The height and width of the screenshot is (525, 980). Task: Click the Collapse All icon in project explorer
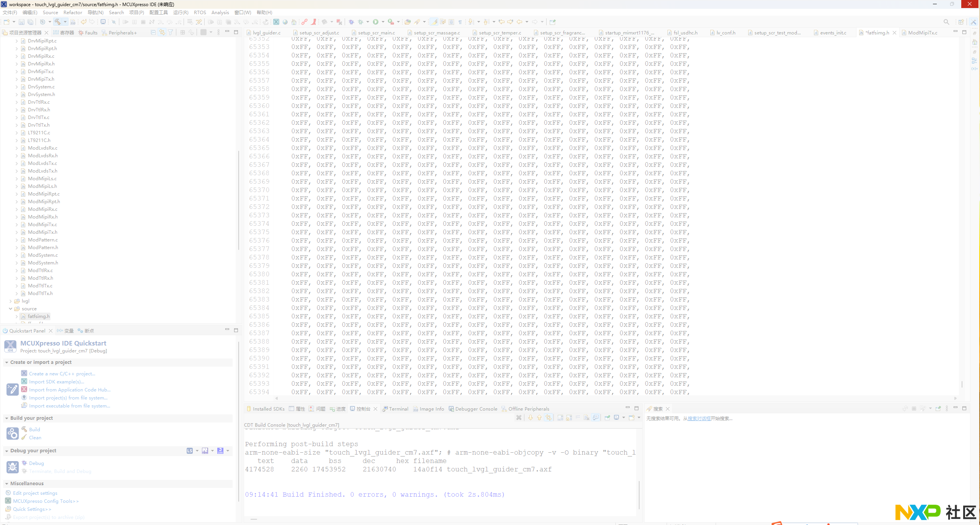(x=153, y=33)
